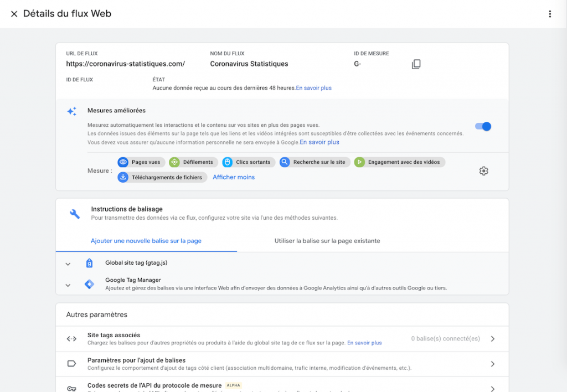This screenshot has height=392, width=567.
Task: Click the Coronavirus Statistiques stream name
Action: click(x=249, y=64)
